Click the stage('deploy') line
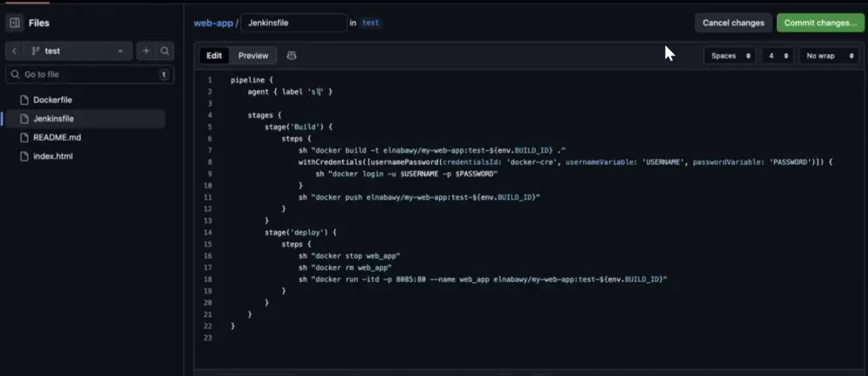The width and height of the screenshot is (868, 376). pos(300,233)
